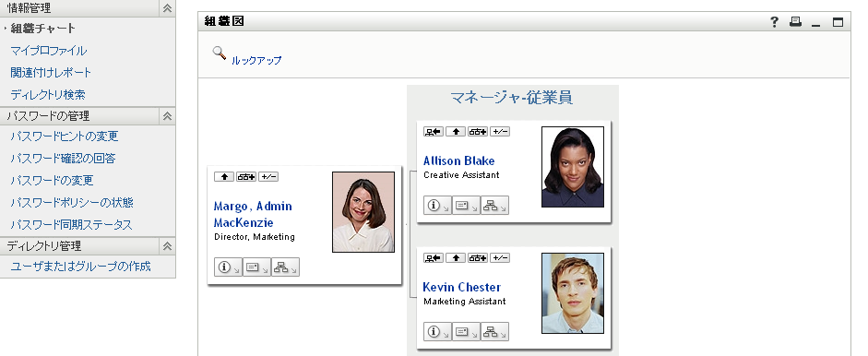Open Kevin Chester's name link

pos(462,288)
